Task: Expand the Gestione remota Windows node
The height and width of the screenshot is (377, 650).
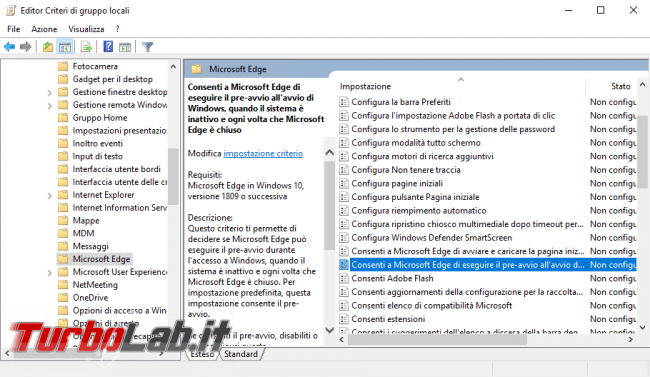Action: pyautogui.click(x=49, y=106)
